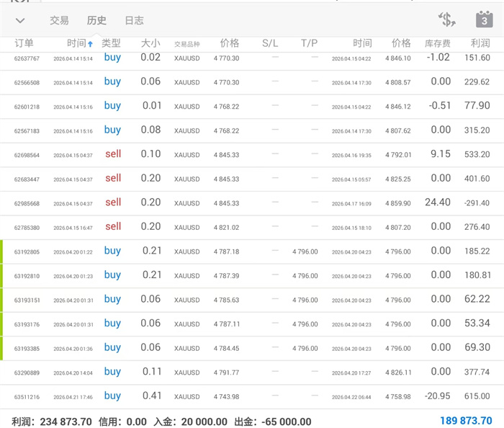Click lot size 0.11
504x428 pixels.
coord(152,372)
